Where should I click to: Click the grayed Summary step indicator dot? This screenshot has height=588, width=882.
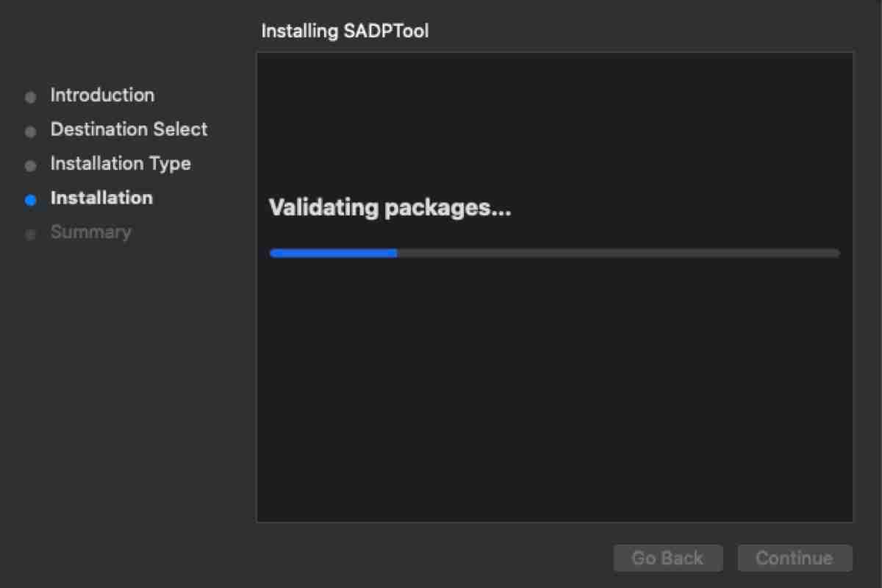31,233
